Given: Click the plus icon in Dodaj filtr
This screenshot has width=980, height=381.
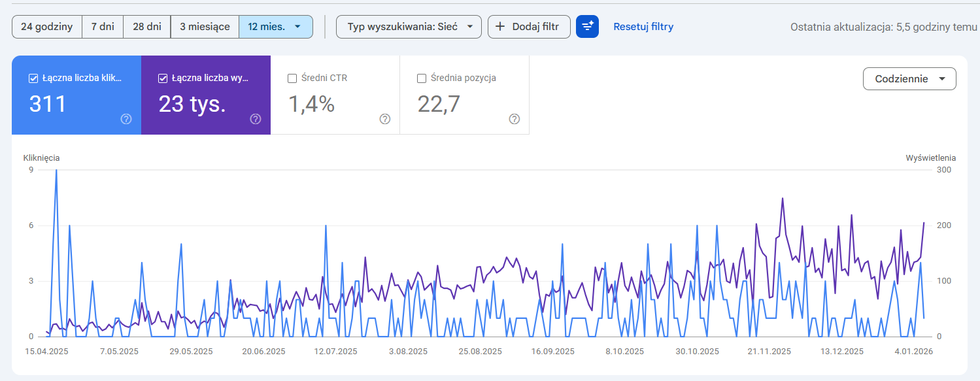Looking at the screenshot, I should 500,27.
